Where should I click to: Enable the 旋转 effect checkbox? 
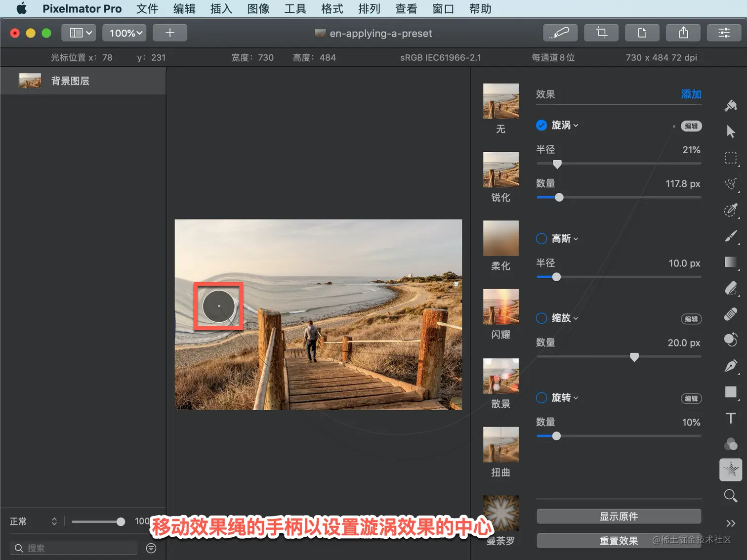pos(541,397)
